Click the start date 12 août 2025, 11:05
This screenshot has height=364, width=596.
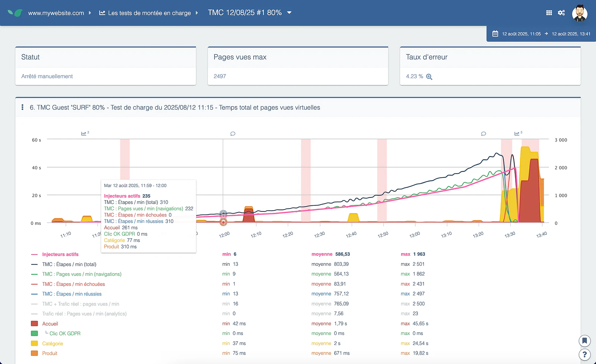521,34
